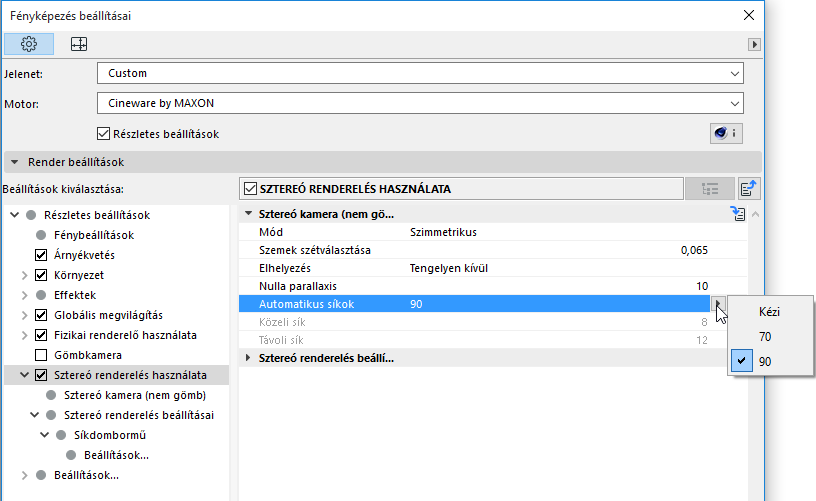Click the blue arrow list icon in header
The height and width of the screenshot is (501, 816).
pyautogui.click(x=737, y=213)
